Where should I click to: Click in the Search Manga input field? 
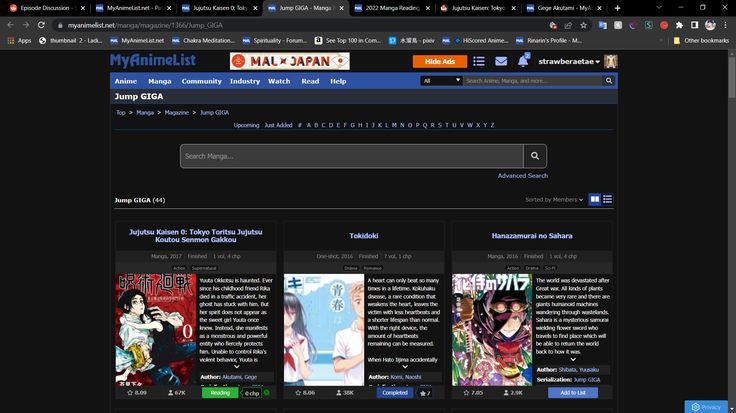(x=352, y=156)
